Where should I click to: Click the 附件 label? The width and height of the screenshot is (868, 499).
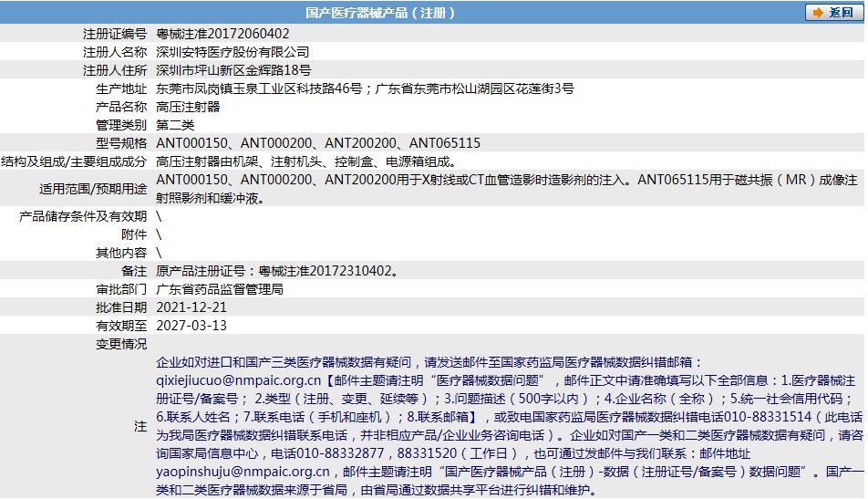[134, 234]
